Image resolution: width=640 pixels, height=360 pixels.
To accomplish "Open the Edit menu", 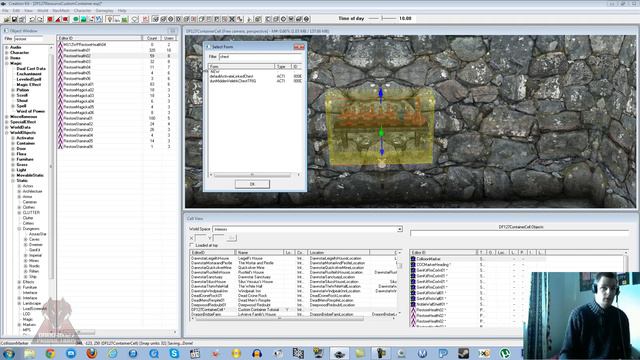I will click(16, 11).
